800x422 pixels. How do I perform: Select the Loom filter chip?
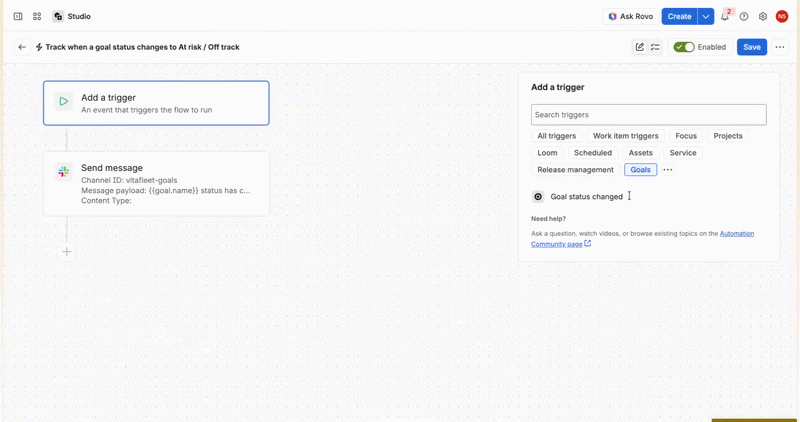tap(547, 153)
